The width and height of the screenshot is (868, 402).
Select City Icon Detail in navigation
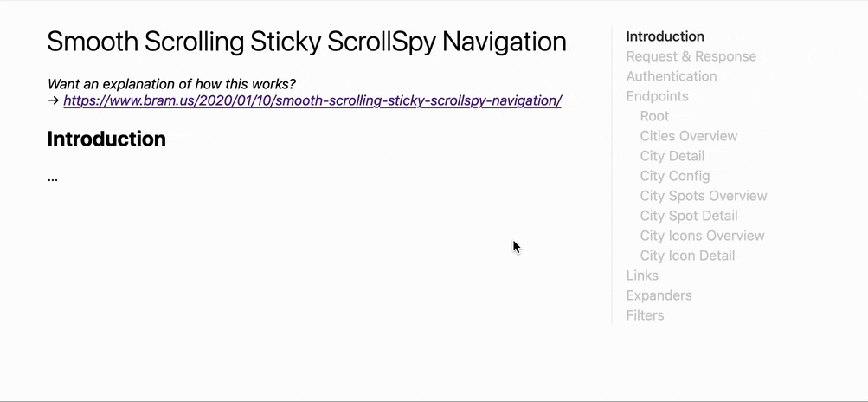[687, 256]
